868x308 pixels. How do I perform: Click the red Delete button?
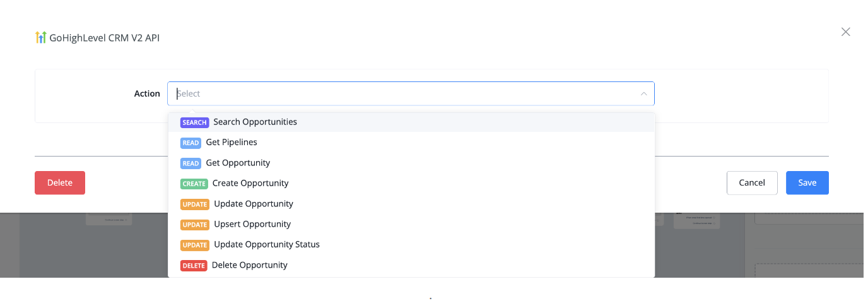(60, 182)
